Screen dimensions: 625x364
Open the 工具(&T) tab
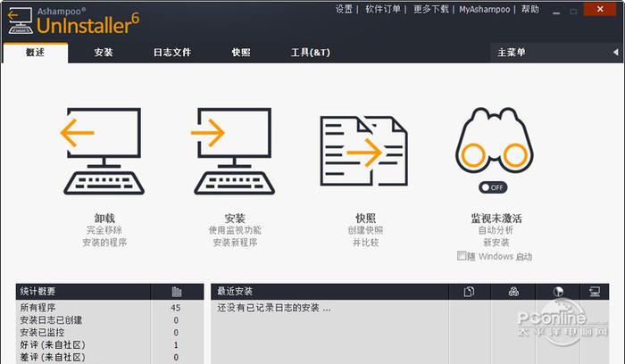(311, 52)
